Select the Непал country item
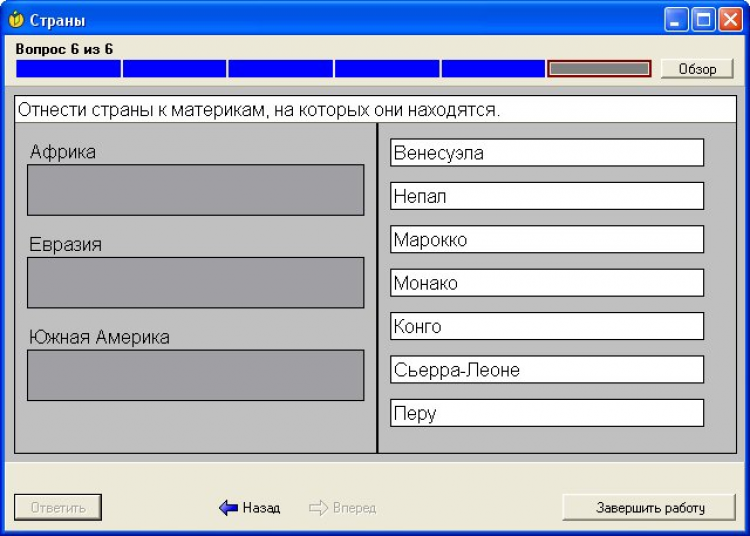The image size is (750, 536). tap(547, 196)
